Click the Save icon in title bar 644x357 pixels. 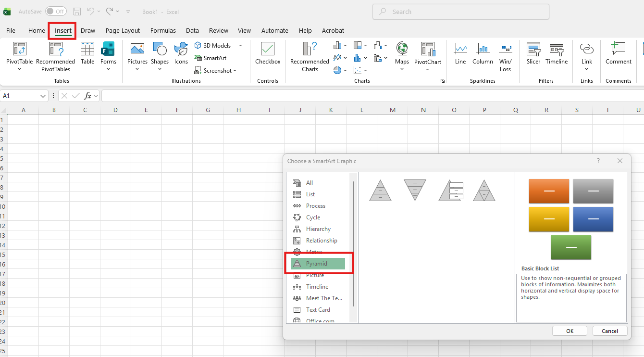tap(77, 11)
